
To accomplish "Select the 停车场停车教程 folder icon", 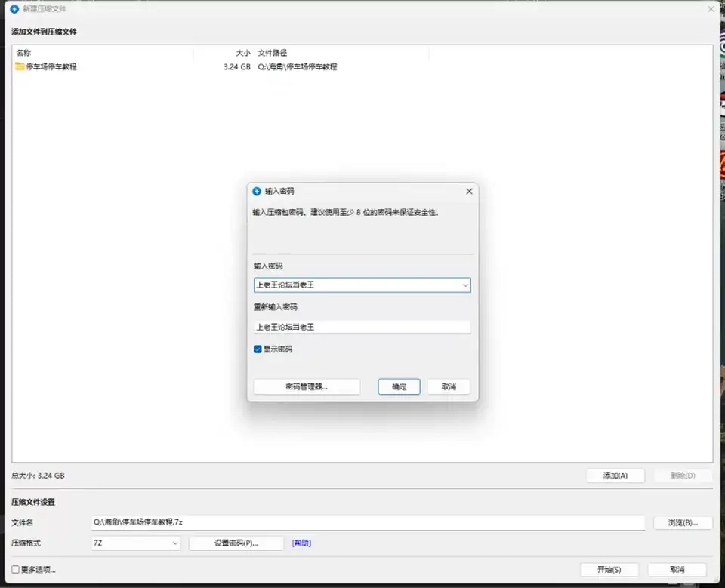I will pos(20,66).
